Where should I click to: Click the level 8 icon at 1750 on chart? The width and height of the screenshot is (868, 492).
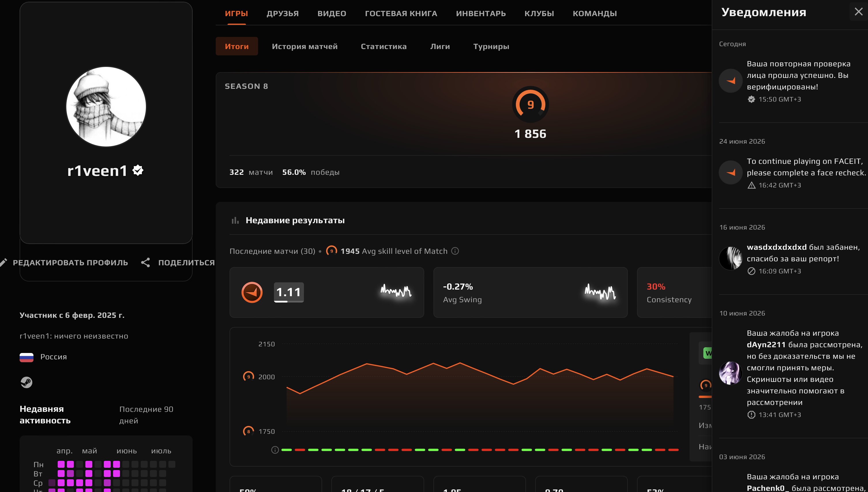248,431
